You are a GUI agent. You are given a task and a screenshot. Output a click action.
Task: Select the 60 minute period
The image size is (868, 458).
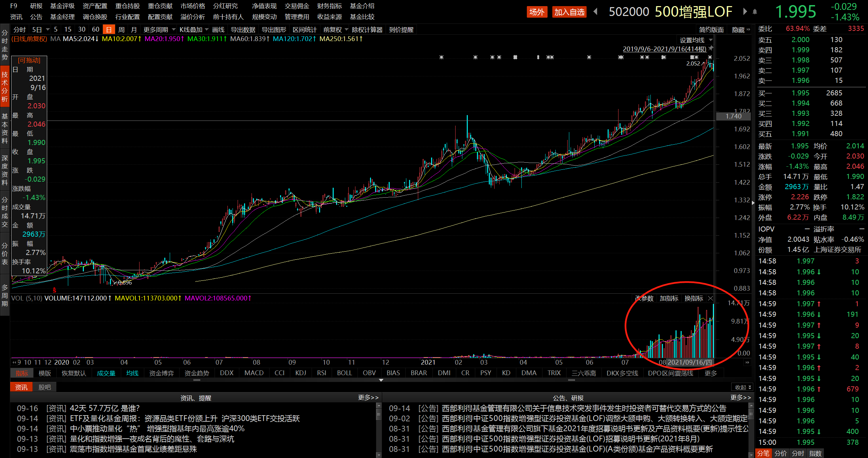96,30
